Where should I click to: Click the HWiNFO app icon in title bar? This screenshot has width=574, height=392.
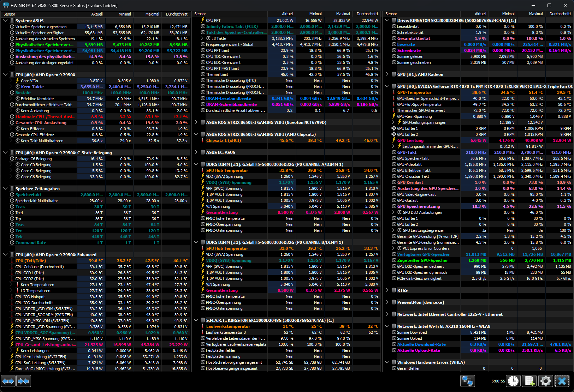[x=6, y=5]
